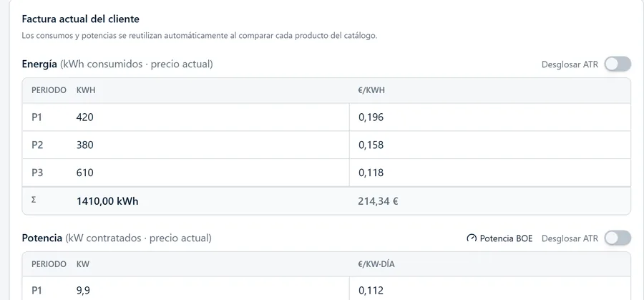The width and height of the screenshot is (644, 300).
Task: Click the Σ sum symbol in Energía table
Action: tap(34, 201)
